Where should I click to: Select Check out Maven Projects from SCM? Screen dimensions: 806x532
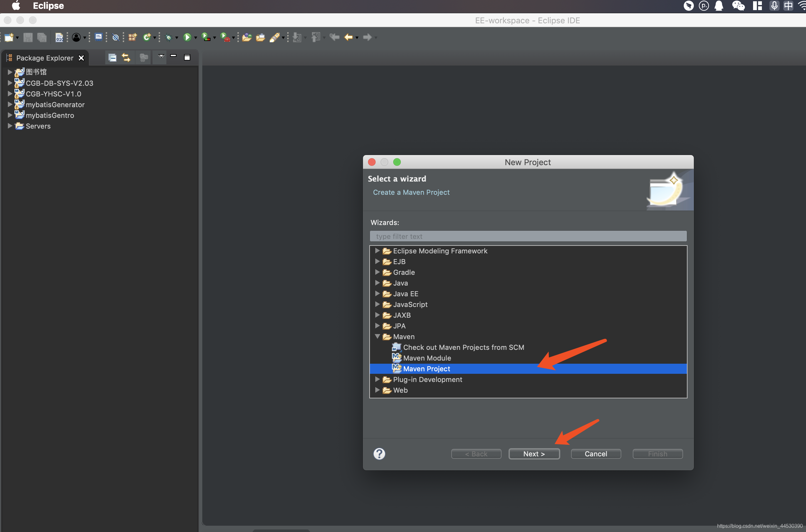pyautogui.click(x=463, y=347)
